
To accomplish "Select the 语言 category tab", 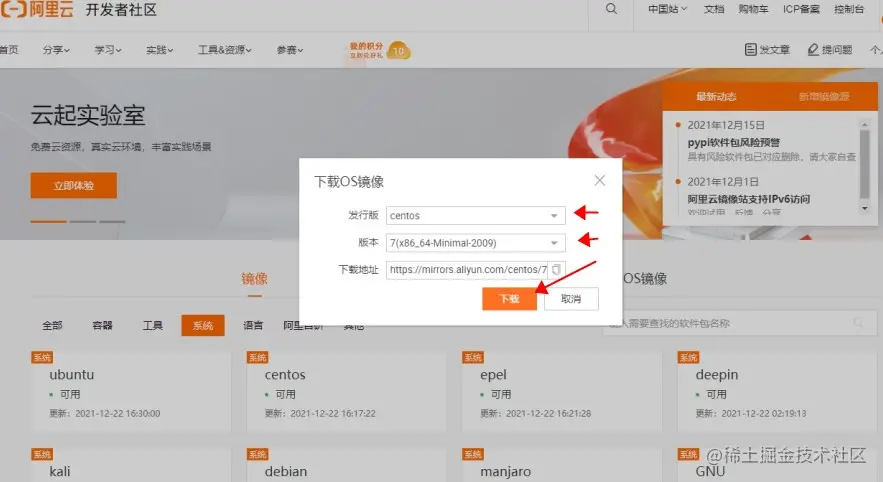I will point(253,325).
